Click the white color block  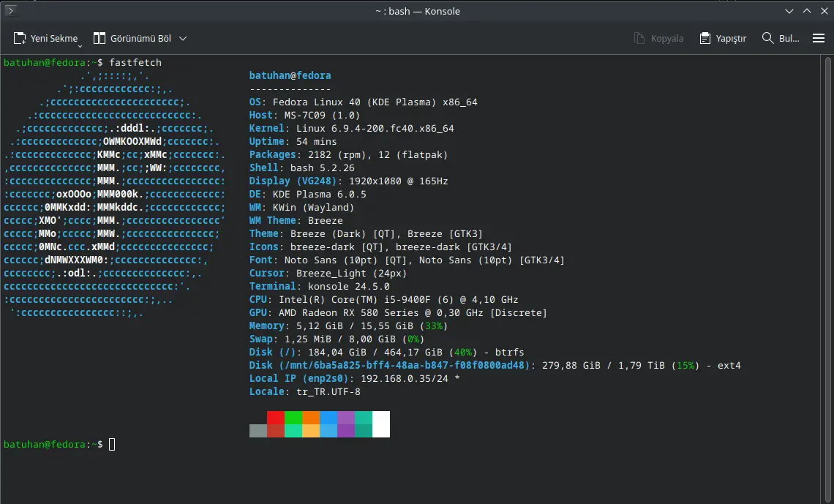point(381,424)
